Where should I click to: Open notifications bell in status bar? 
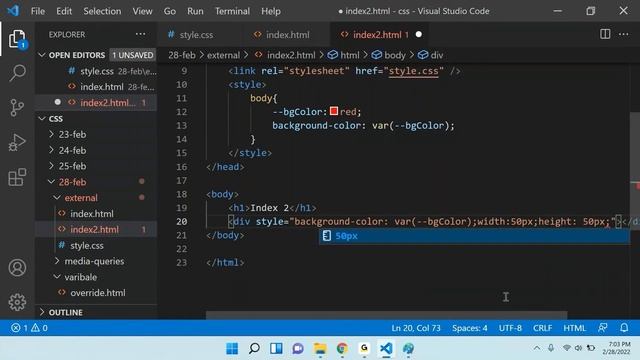[624, 328]
